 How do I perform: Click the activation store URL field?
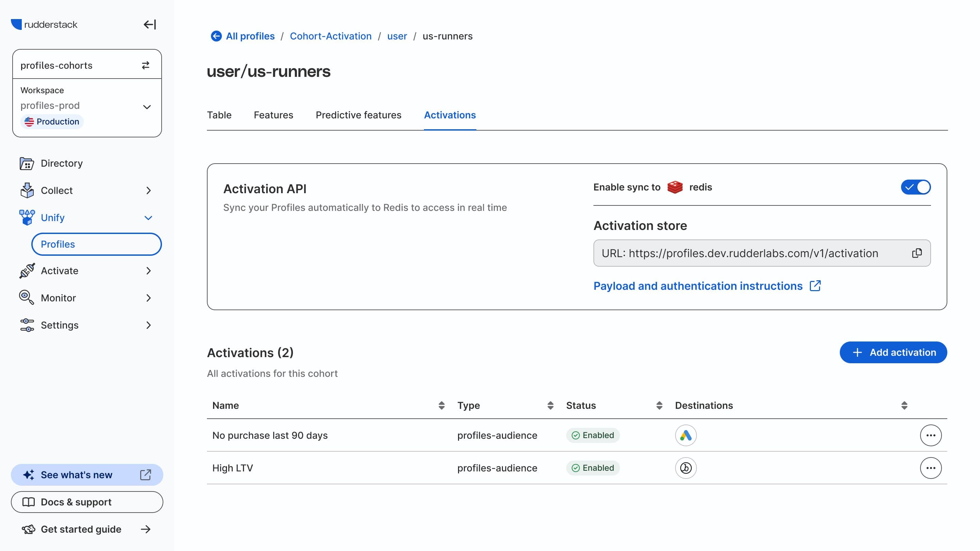(x=739, y=253)
